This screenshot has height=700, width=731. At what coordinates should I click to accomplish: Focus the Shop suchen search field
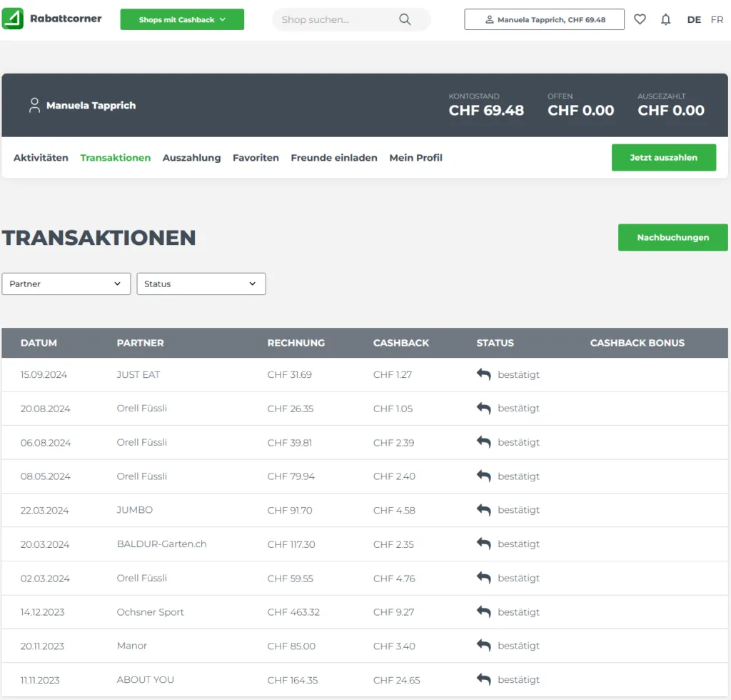(x=351, y=19)
